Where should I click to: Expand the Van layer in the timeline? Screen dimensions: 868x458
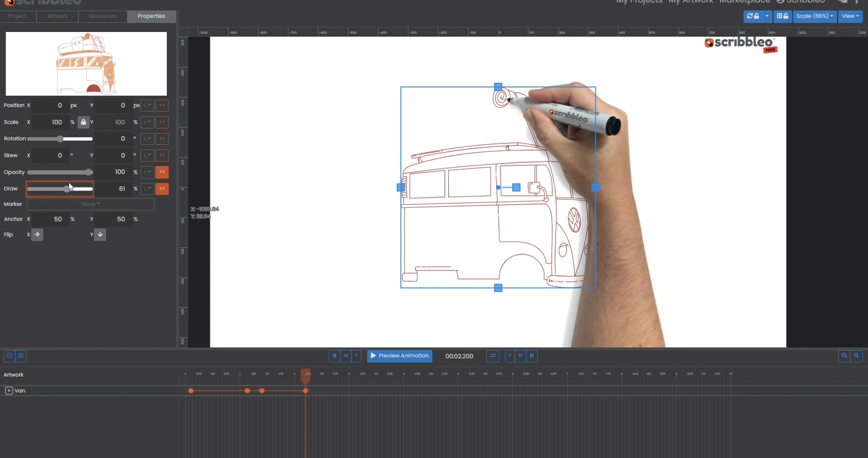9,391
